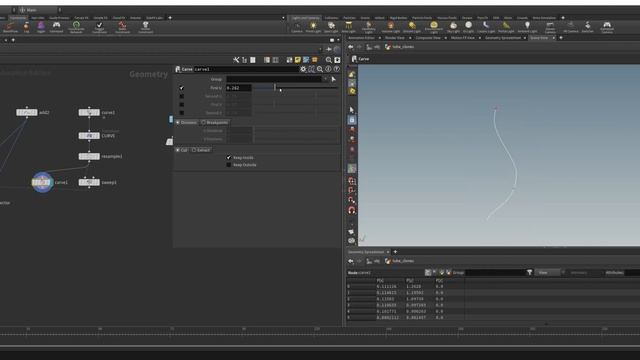Screen dimensions: 640x360
Task: Click the Gamepad icon in left shelf
Action: (x=56, y=27)
